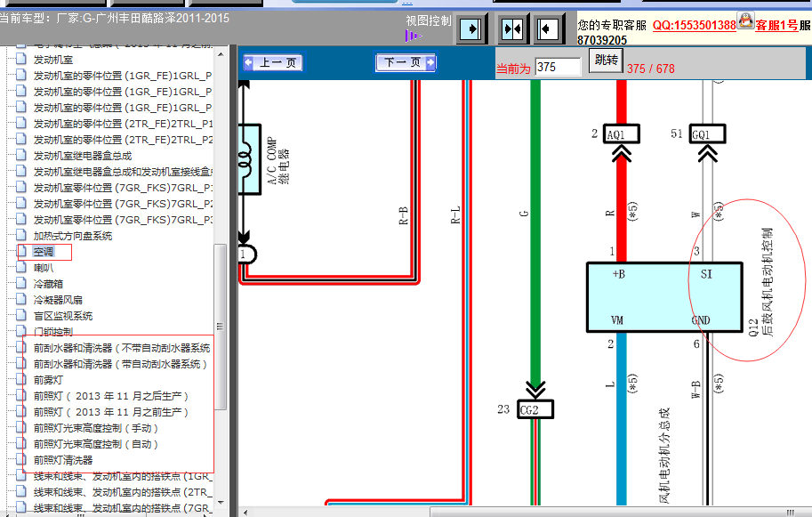Image resolution: width=812 pixels, height=517 pixels.
Task: Open the 客服1号 link
Action: click(776, 26)
